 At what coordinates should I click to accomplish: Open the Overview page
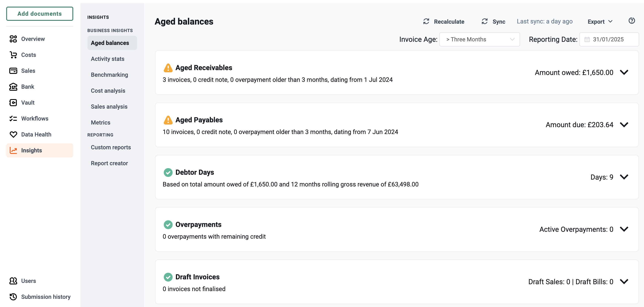(40, 39)
